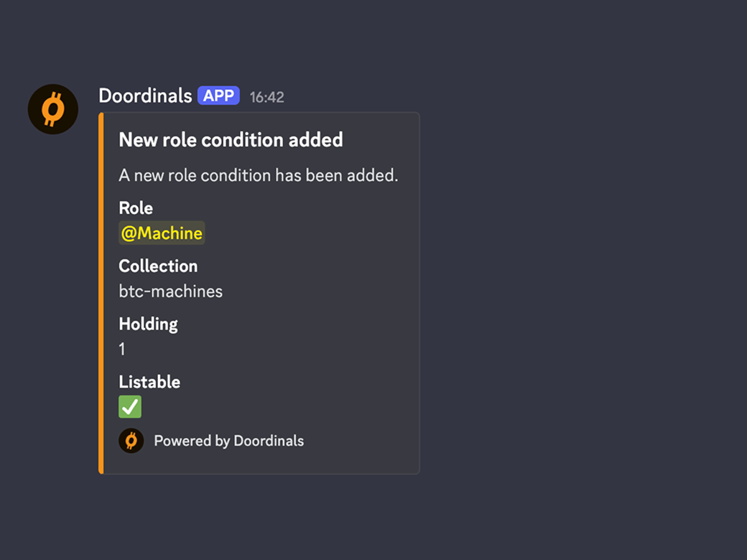Click the "Powered by Doordinals" footer text
Screen dimensions: 747x560
coord(228,441)
